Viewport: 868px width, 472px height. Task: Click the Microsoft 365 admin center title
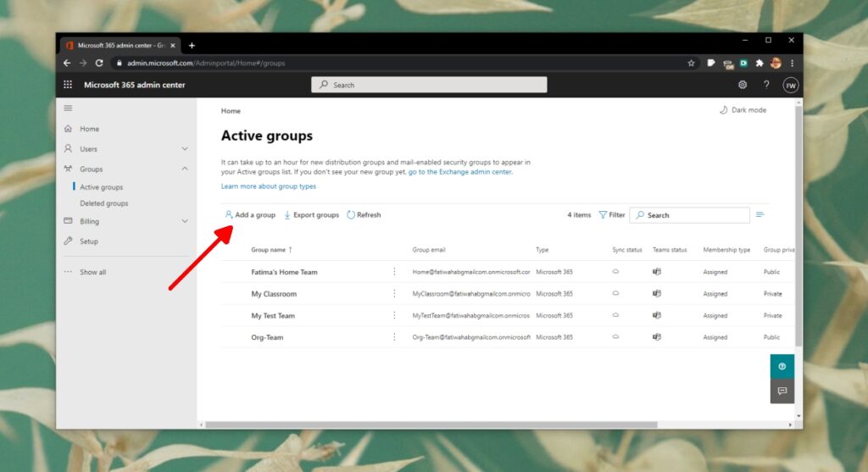pos(135,85)
